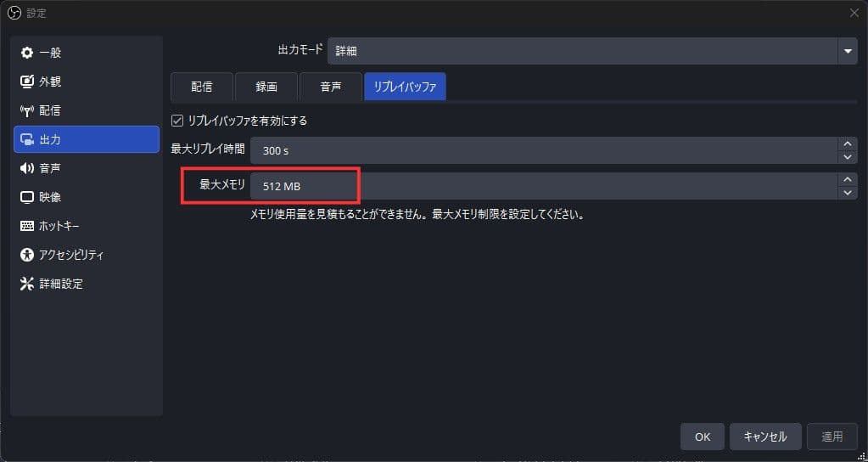The image size is (868, 462).
Task: Click the General gear icon in sidebar
Action: 26,53
